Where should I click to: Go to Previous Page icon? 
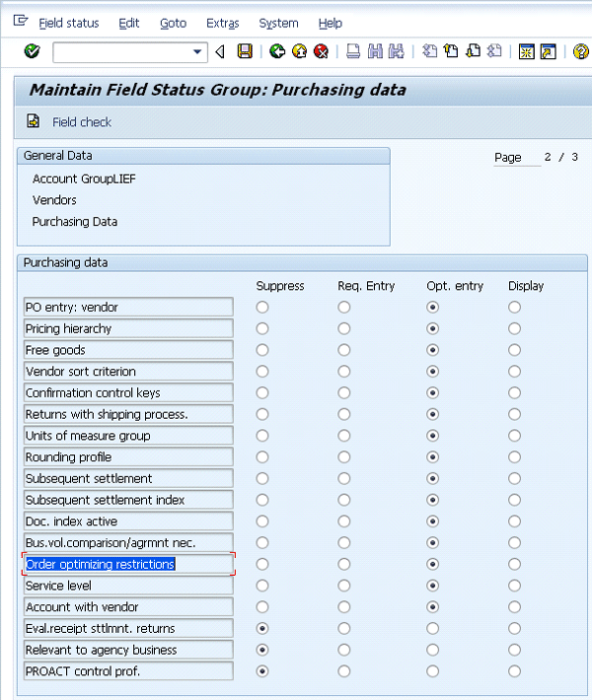click(x=451, y=52)
